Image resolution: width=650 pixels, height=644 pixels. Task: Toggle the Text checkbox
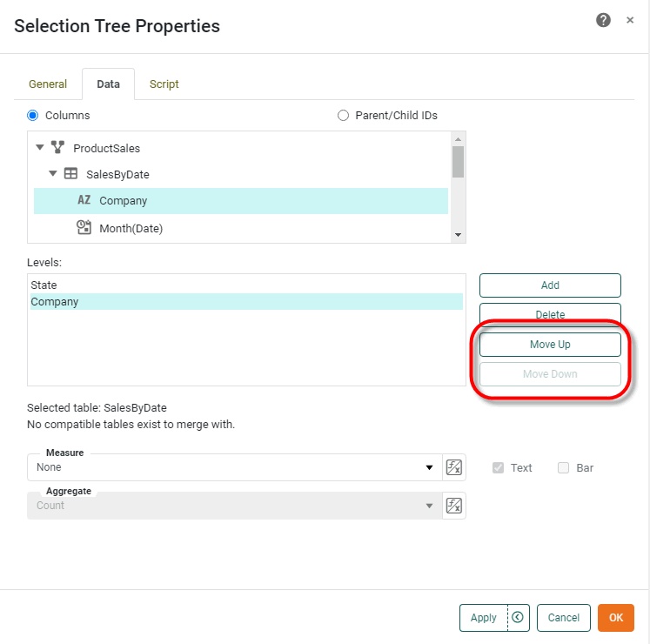point(499,467)
